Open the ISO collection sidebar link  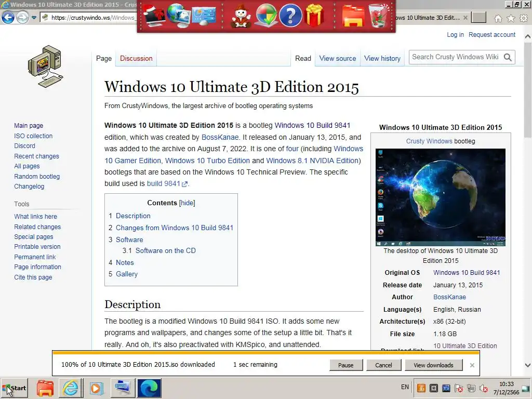point(33,136)
